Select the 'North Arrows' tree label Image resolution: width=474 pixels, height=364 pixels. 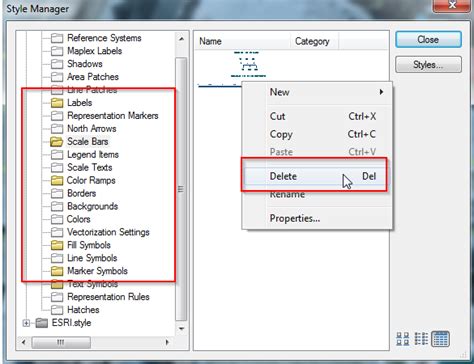tap(92, 129)
